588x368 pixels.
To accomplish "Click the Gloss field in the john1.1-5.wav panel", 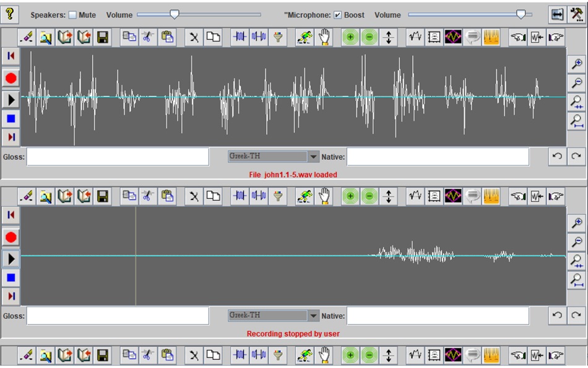I will (118, 157).
